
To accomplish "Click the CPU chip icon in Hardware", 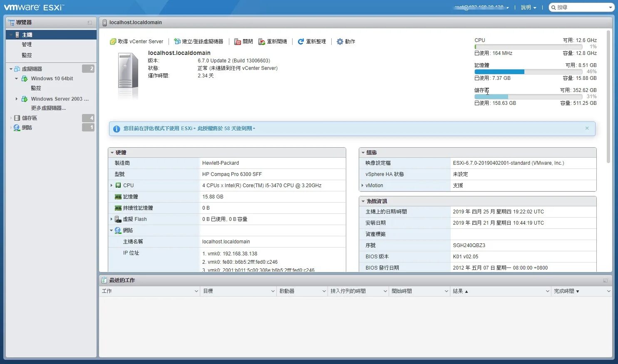I will pyautogui.click(x=118, y=186).
